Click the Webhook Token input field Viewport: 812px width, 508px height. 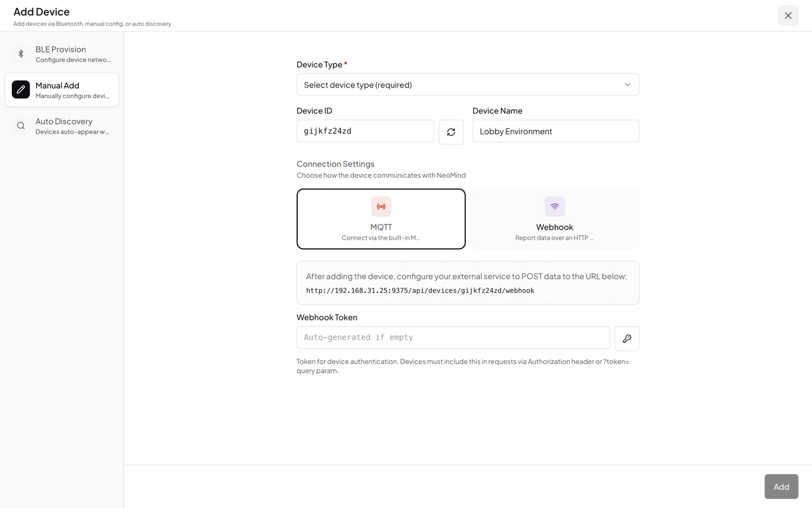[453, 338]
